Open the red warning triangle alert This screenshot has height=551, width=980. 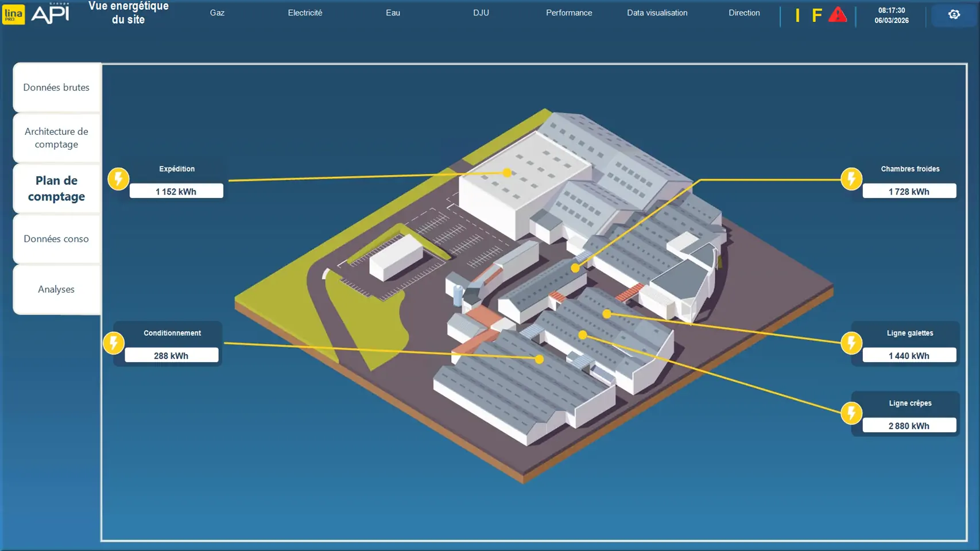point(838,15)
